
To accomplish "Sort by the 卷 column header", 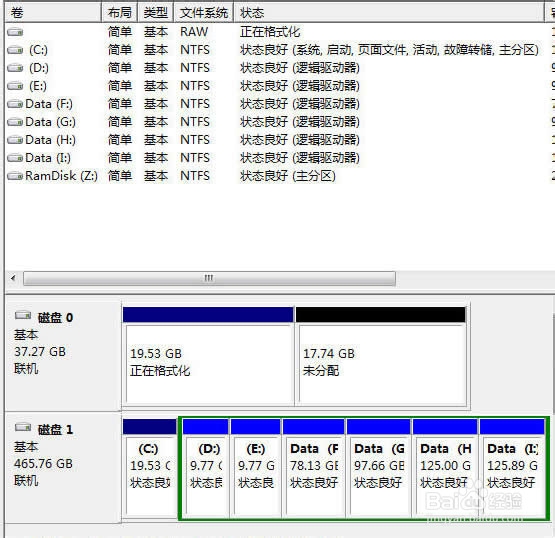I will (53, 13).
